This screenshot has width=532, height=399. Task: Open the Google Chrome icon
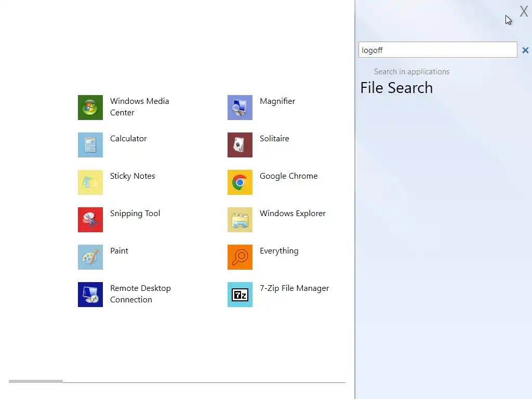tap(240, 182)
